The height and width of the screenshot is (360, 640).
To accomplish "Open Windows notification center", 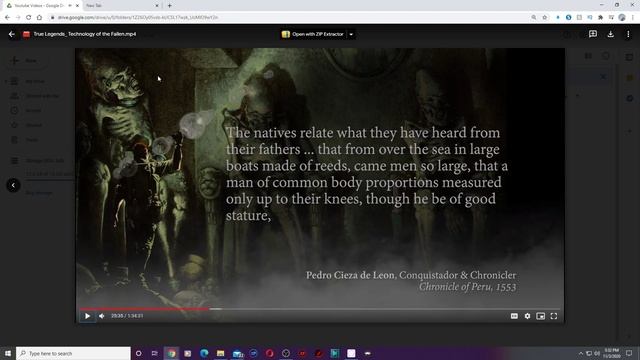I will 629,353.
